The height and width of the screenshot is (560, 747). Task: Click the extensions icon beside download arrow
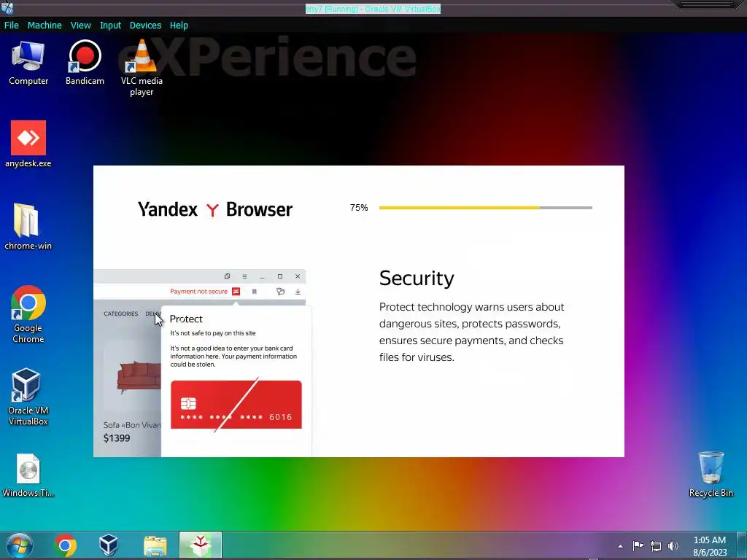[281, 292]
